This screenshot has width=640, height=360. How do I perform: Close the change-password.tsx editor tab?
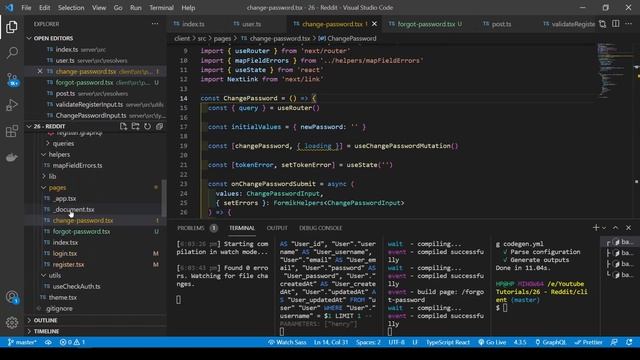click(374, 24)
